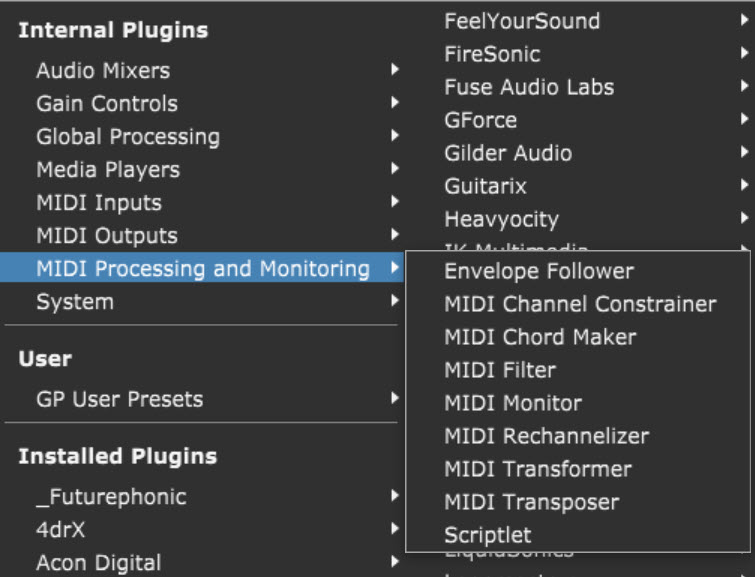
Task: Click the highlighted MIDI Processing and Monitoring item
Action: click(x=203, y=268)
